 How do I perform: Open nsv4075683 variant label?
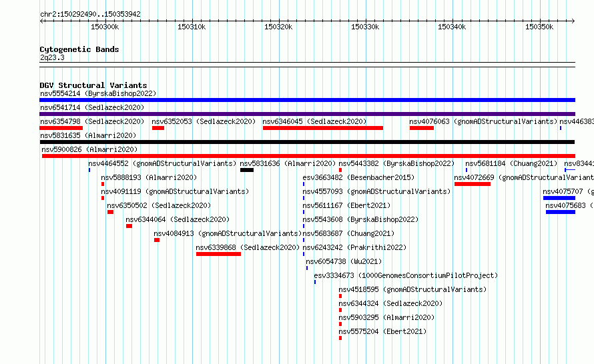(x=570, y=205)
